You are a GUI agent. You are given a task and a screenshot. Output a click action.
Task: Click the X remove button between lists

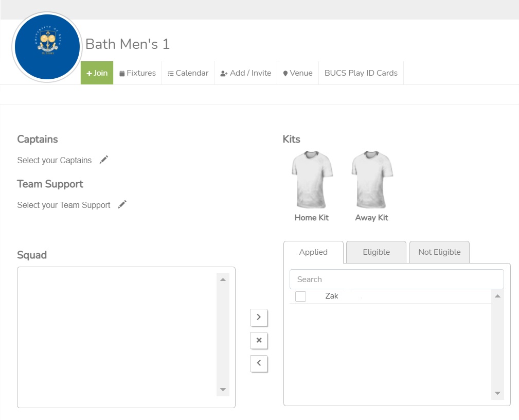(259, 340)
